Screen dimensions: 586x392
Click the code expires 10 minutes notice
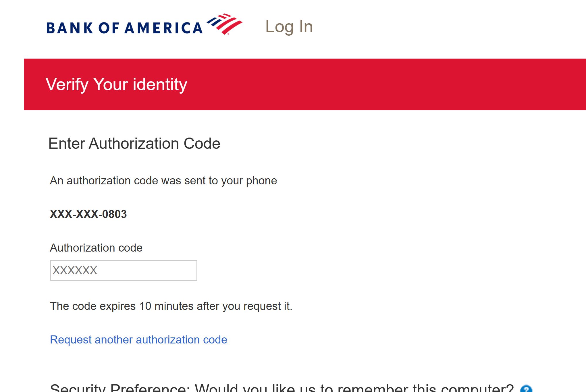pyautogui.click(x=171, y=306)
